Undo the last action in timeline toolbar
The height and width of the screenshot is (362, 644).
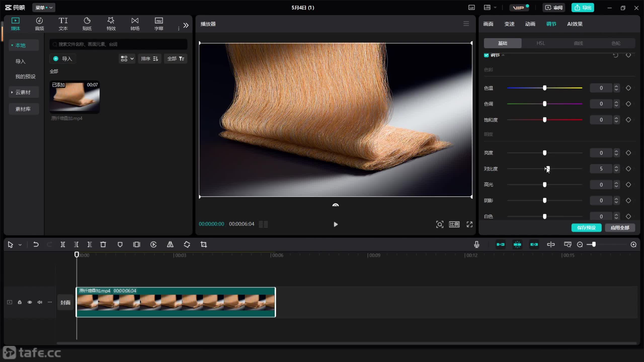[36, 244]
